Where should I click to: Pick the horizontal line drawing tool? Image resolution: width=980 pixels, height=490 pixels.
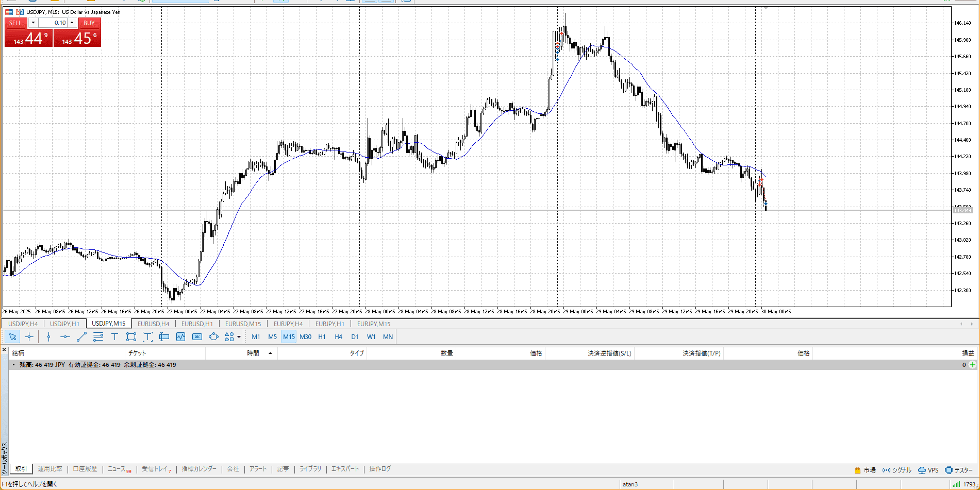point(65,337)
